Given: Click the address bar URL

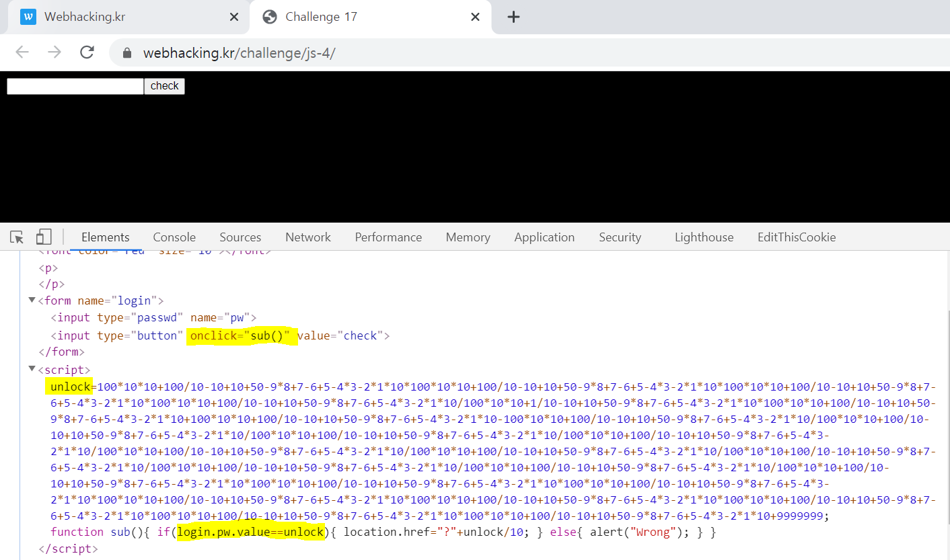Looking at the screenshot, I should (240, 53).
